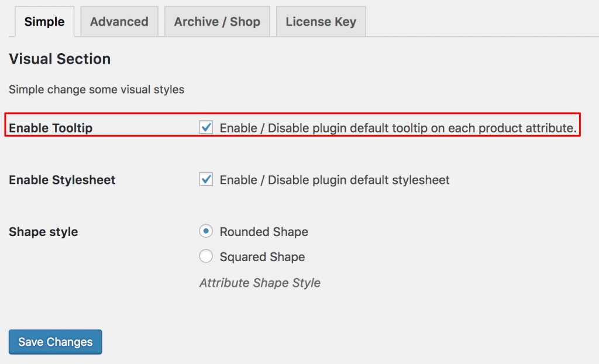Click the Attribute Shape Style caption
The width and height of the screenshot is (599, 364).
(x=260, y=283)
